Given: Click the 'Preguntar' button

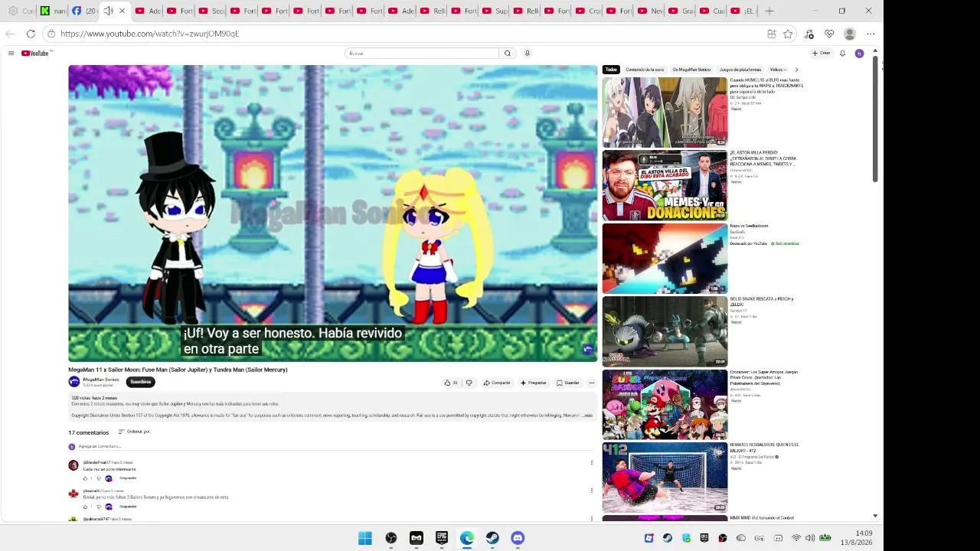Looking at the screenshot, I should point(533,383).
